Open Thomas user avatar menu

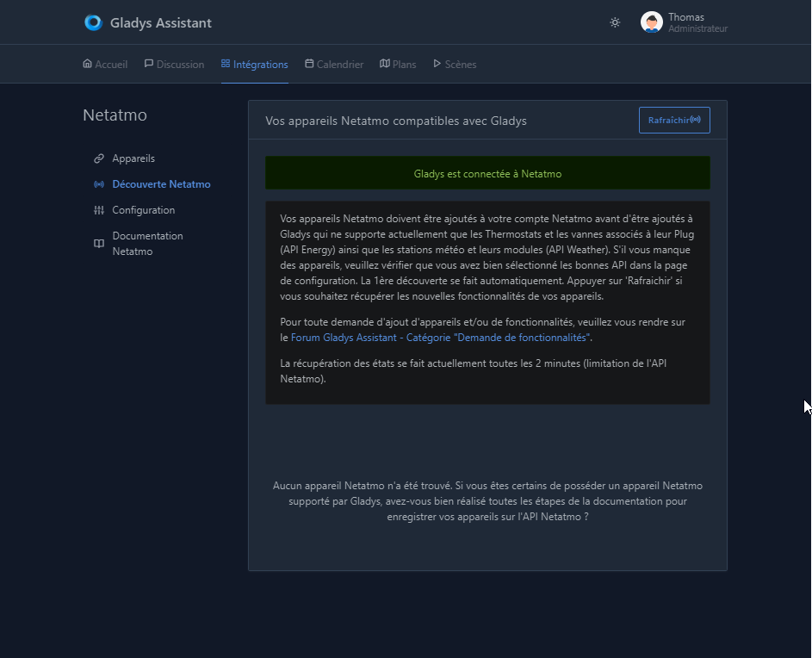[x=652, y=22]
